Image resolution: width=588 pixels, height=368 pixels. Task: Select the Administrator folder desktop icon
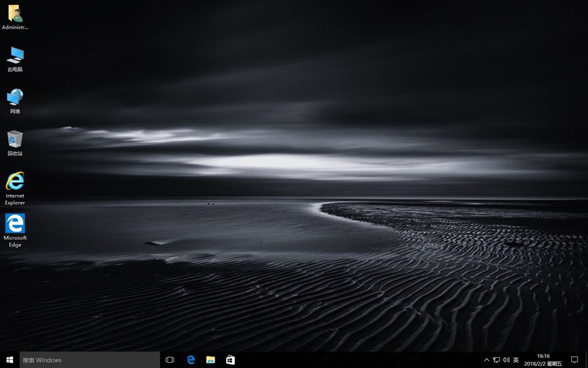click(15, 18)
